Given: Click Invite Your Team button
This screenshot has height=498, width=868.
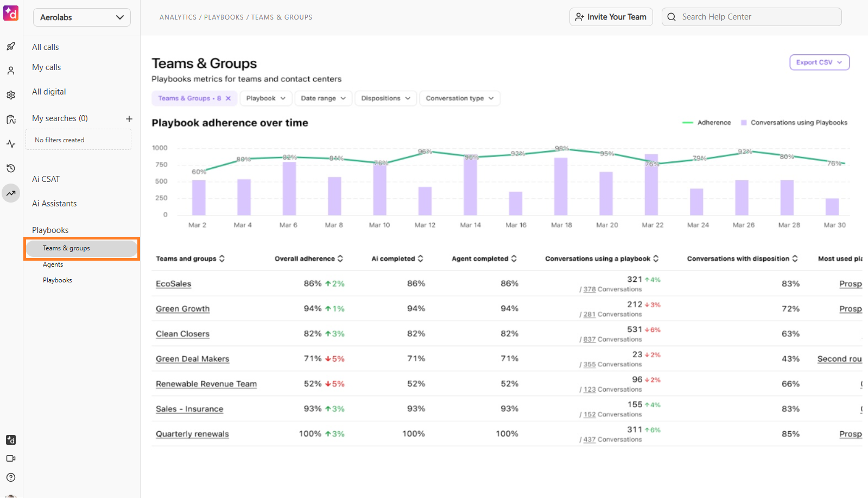Looking at the screenshot, I should [x=611, y=17].
